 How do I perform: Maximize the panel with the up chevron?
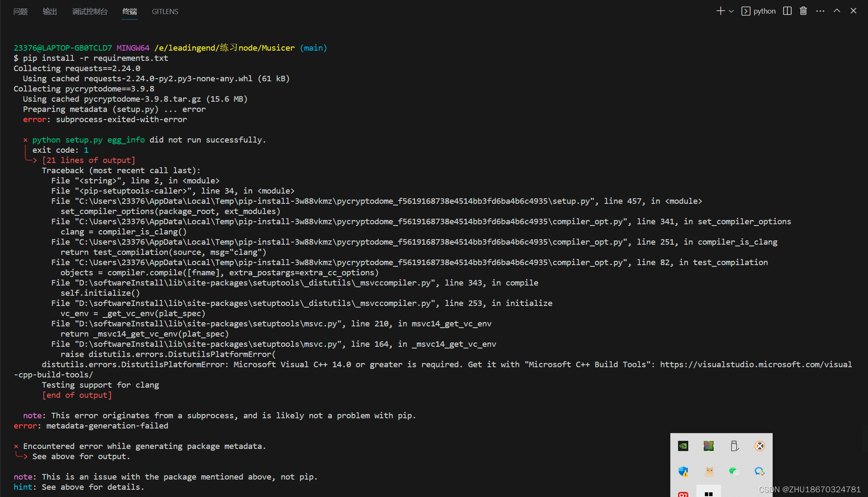[x=837, y=11]
